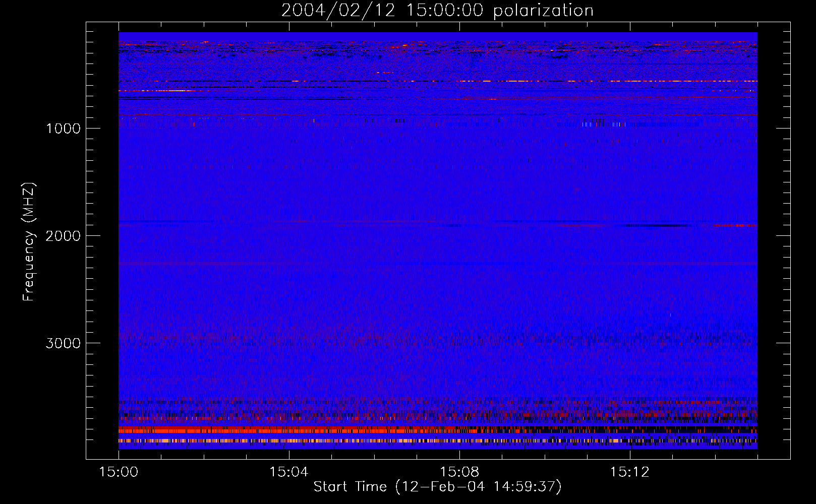816x504 pixels.
Task: Click the 15:08 time tick label
Action: pyautogui.click(x=459, y=472)
